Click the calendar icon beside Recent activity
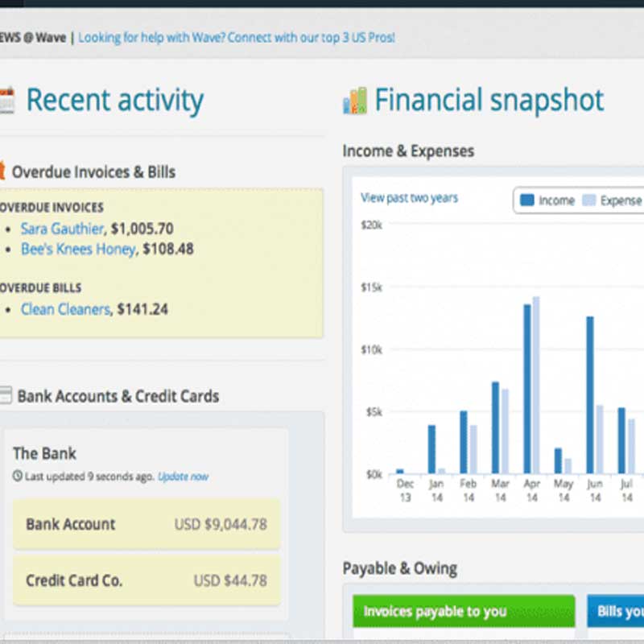The width and height of the screenshot is (644, 644). tap(6, 101)
